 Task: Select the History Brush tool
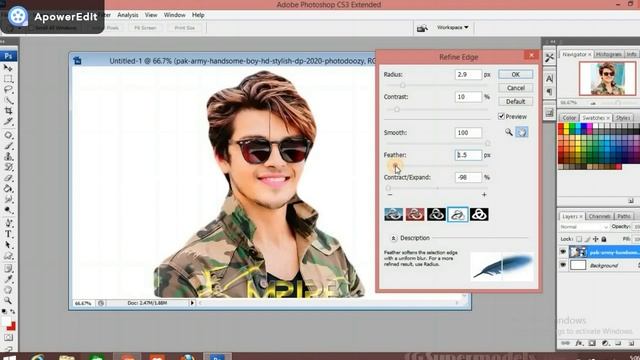click(8, 167)
